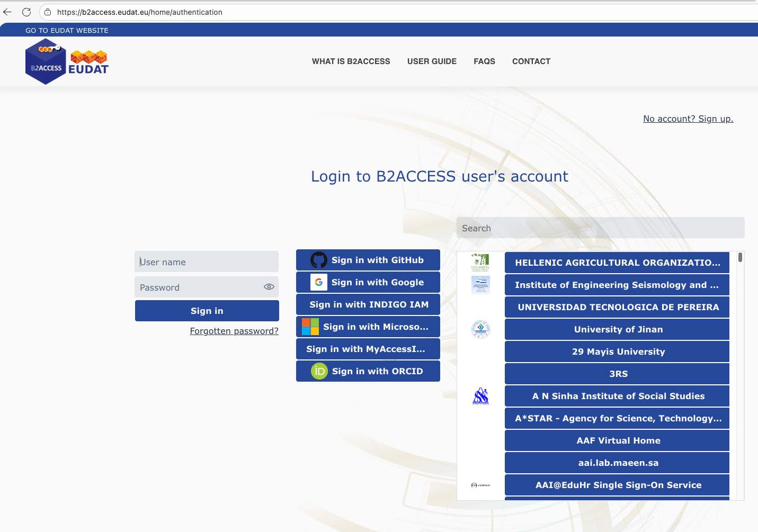Select 29 Mayis University provider
The width and height of the screenshot is (758, 532).
617,351
